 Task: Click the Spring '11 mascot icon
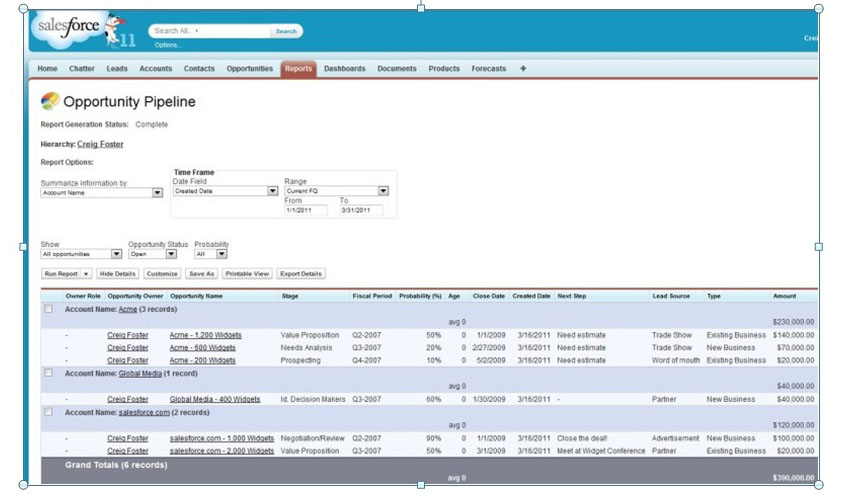(x=119, y=31)
